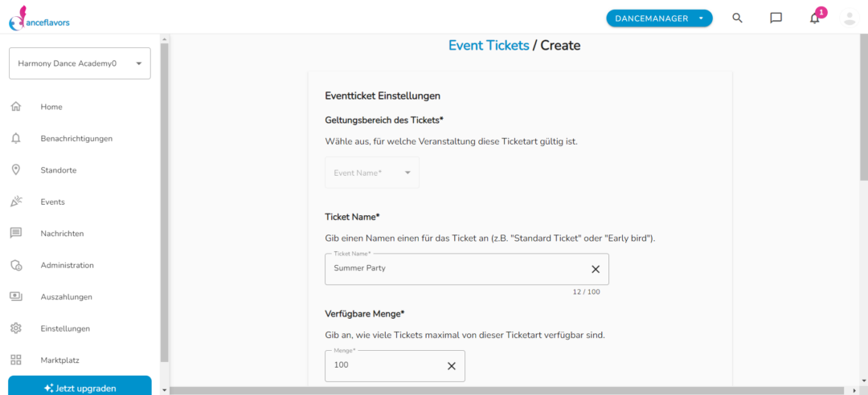The height and width of the screenshot is (395, 868).
Task: Open Auszahlungen menu item
Action: [67, 296]
